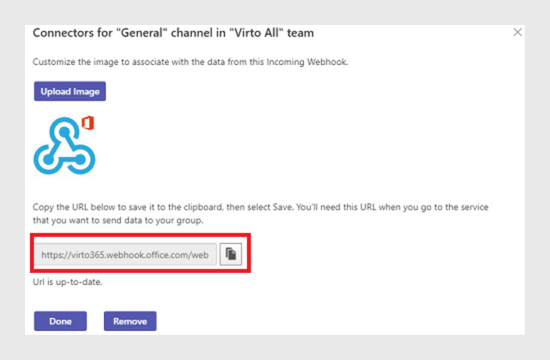The image size is (550, 360).
Task: Select the webhook URL text field
Action: pyautogui.click(x=125, y=254)
